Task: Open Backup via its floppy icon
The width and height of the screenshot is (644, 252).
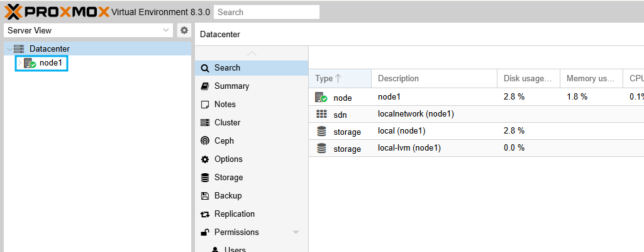Action: [204, 195]
